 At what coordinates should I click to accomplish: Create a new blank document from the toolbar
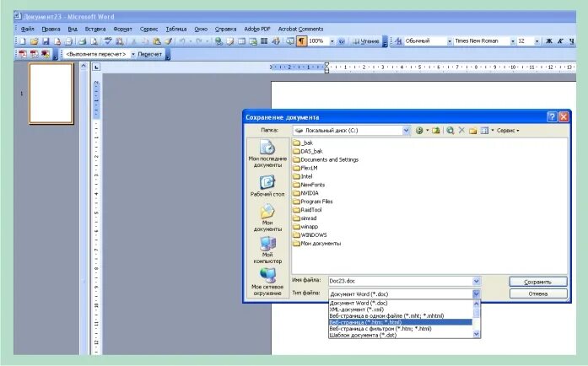click(x=23, y=41)
